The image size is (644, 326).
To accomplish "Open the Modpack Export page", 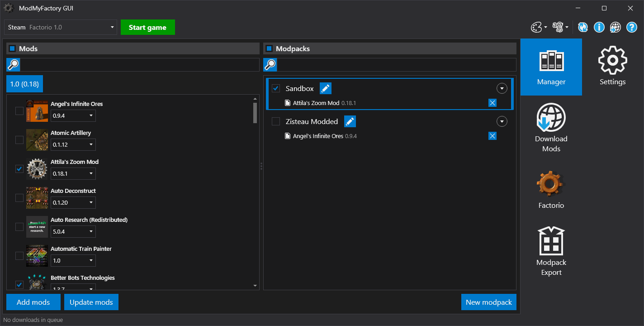I will [551, 251].
